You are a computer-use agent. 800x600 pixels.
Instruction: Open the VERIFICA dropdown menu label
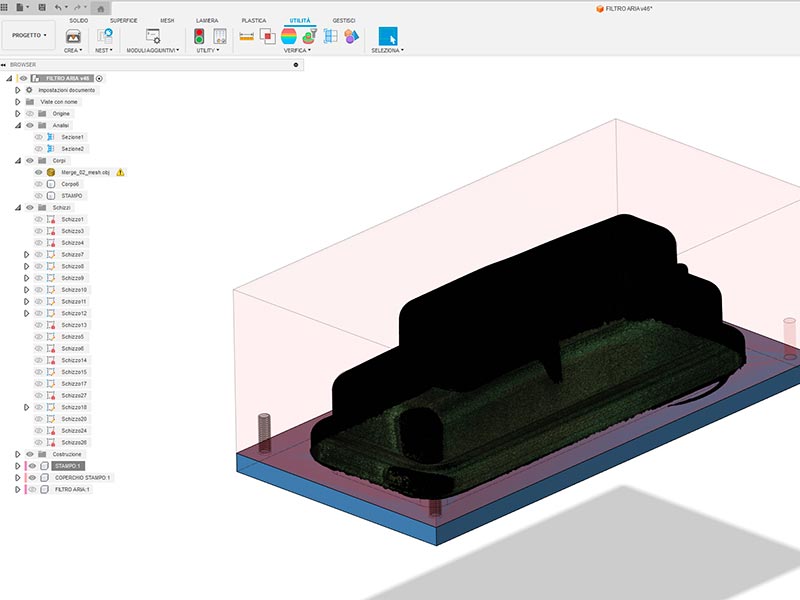coord(296,50)
